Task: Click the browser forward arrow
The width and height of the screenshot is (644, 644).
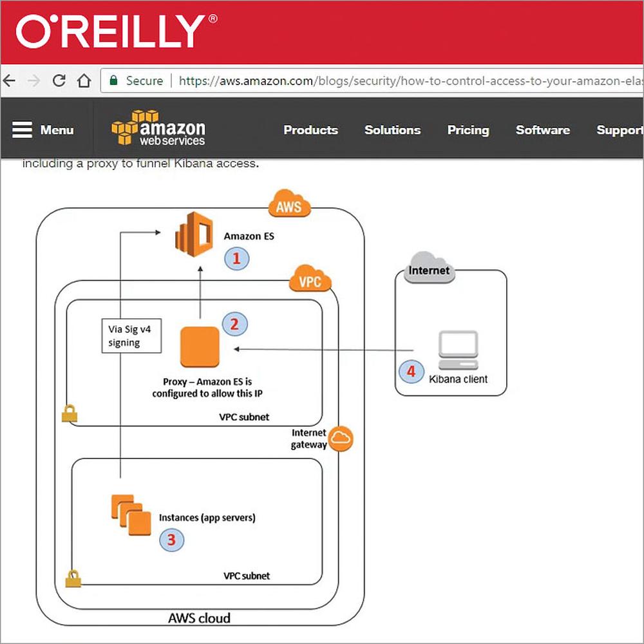Action: pos(33,80)
